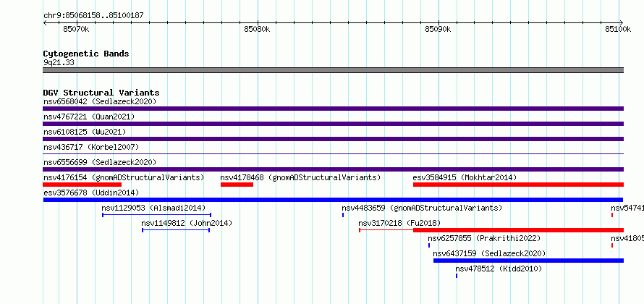
Task: Click the blue line feature under nsv1149812
Action: [x=176, y=230]
